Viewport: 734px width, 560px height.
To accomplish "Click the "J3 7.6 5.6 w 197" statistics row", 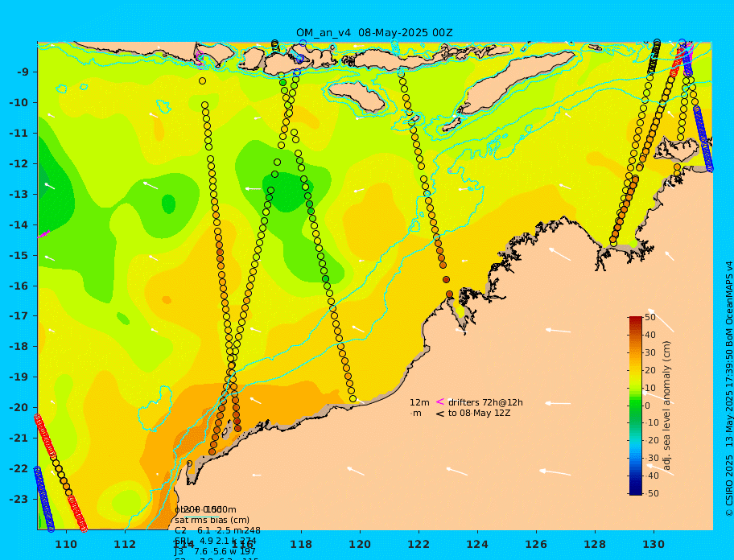I will coord(216,552).
